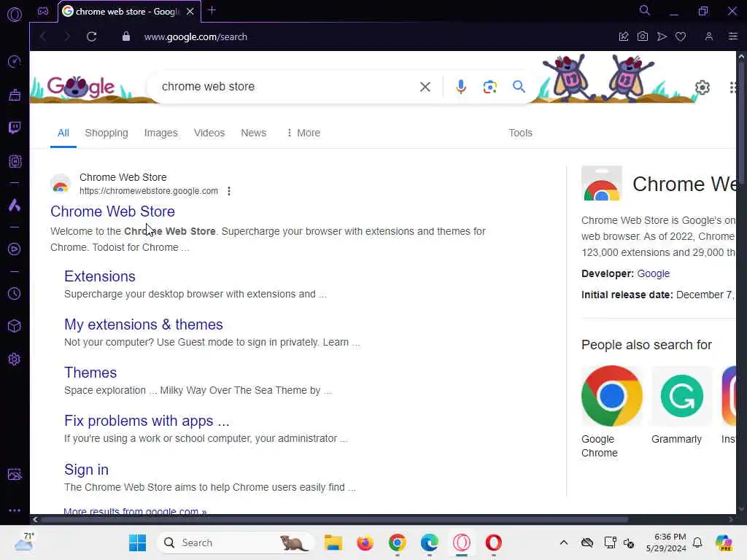Click the Chrome Web Store knowledge panel image
The width and height of the screenshot is (747, 560).
click(x=601, y=183)
